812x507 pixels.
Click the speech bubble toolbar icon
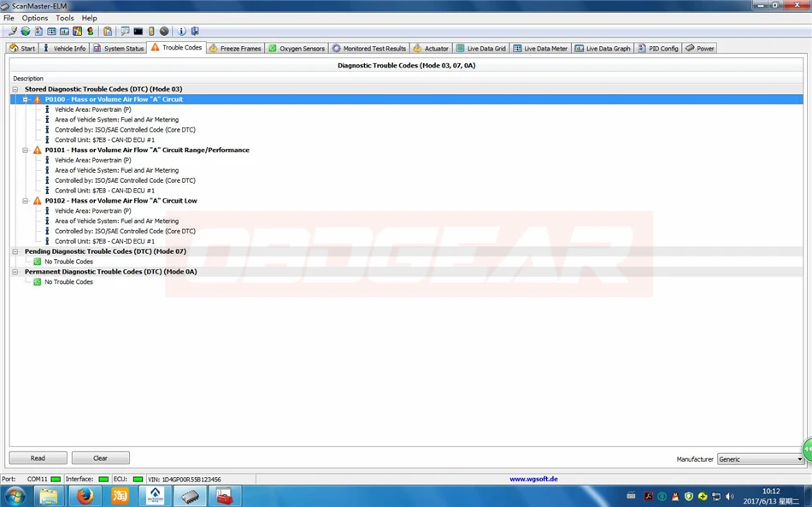coord(126,32)
